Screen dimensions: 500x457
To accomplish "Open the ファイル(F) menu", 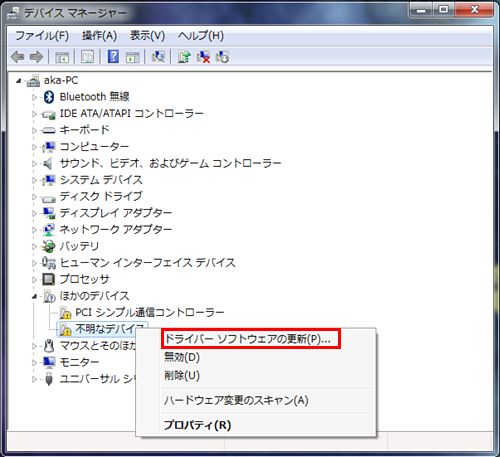I will click(x=42, y=35).
